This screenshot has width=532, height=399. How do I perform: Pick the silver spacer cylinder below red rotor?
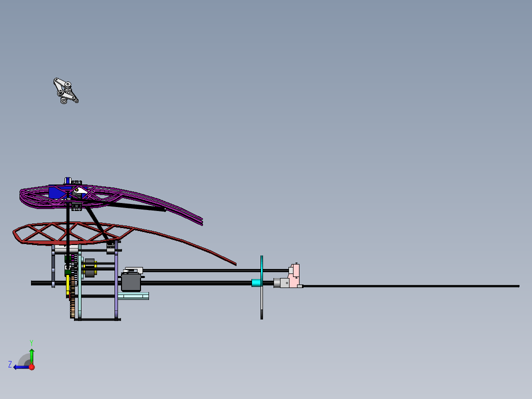click(x=66, y=250)
